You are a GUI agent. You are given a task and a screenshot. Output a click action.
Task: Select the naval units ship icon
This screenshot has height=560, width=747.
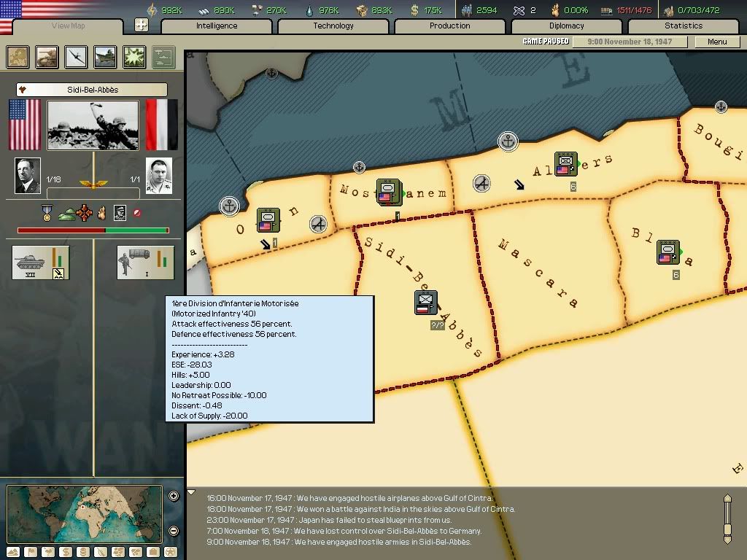pyautogui.click(x=105, y=57)
